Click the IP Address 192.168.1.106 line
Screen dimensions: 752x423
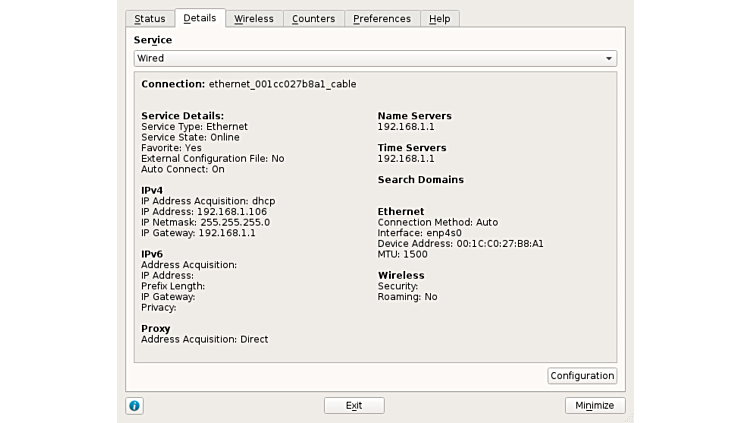click(204, 212)
